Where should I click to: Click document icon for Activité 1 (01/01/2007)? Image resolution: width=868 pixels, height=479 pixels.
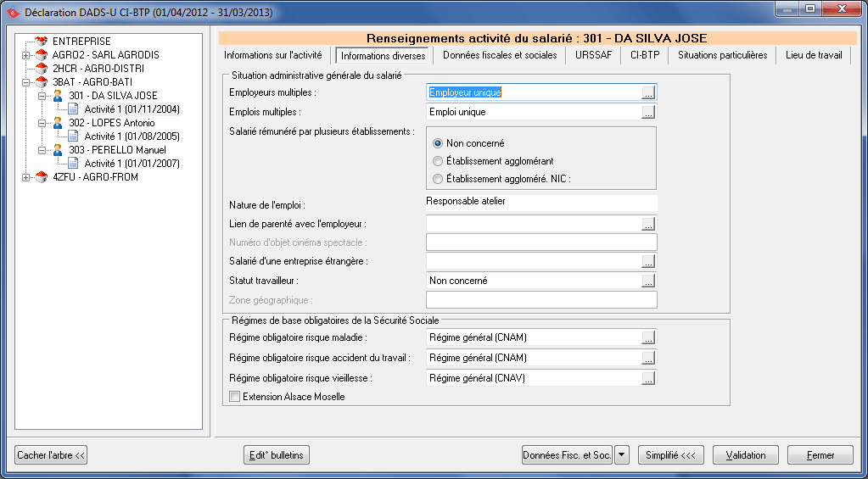(73, 164)
